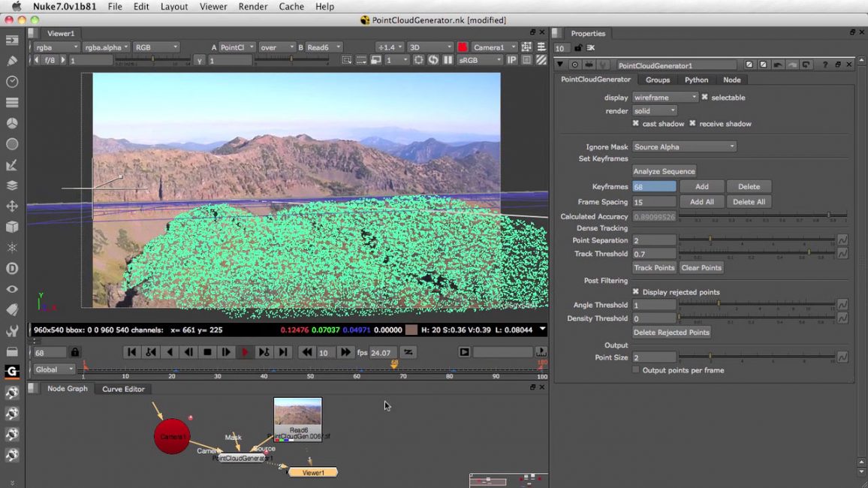
Task: Click the Analyze Sequence button
Action: pos(664,171)
